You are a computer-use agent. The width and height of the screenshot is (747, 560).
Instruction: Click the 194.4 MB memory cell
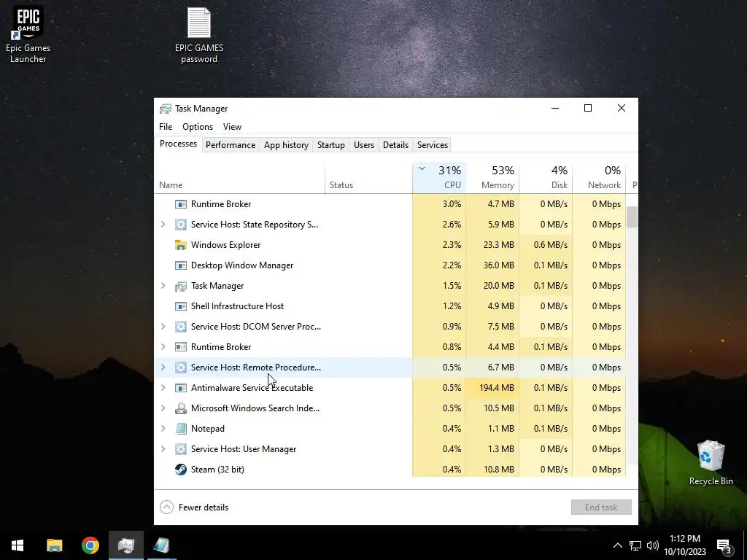point(492,388)
